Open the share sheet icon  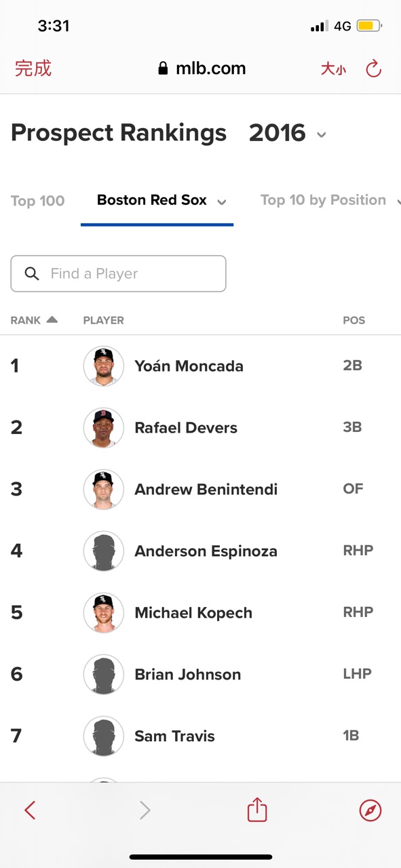[x=257, y=809]
